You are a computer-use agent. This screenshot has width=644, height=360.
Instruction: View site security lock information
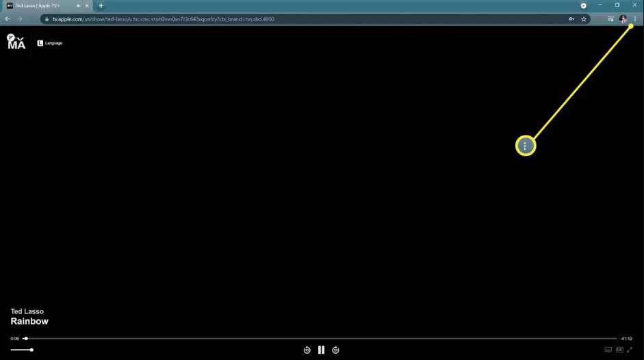pos(47,19)
